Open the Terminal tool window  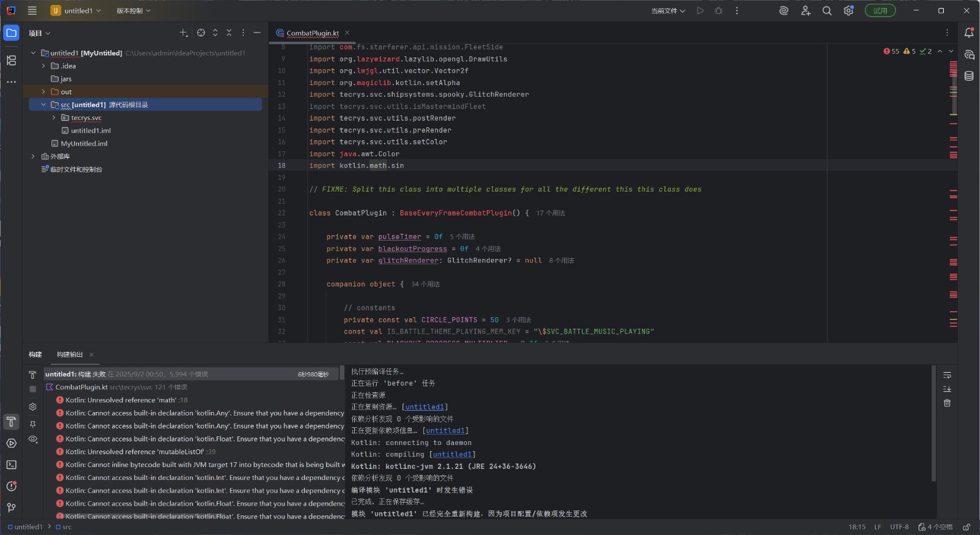(11, 465)
